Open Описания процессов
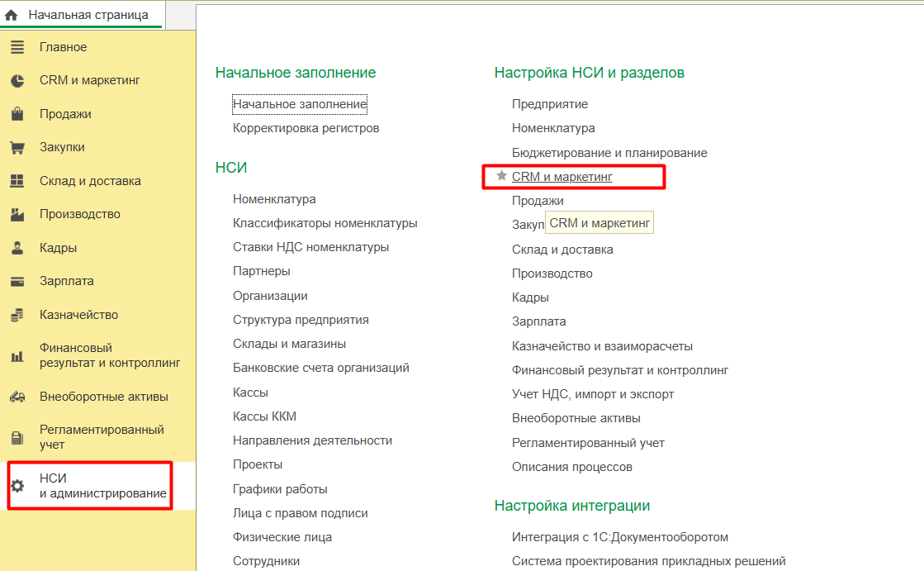This screenshot has width=924, height=571. click(x=571, y=467)
